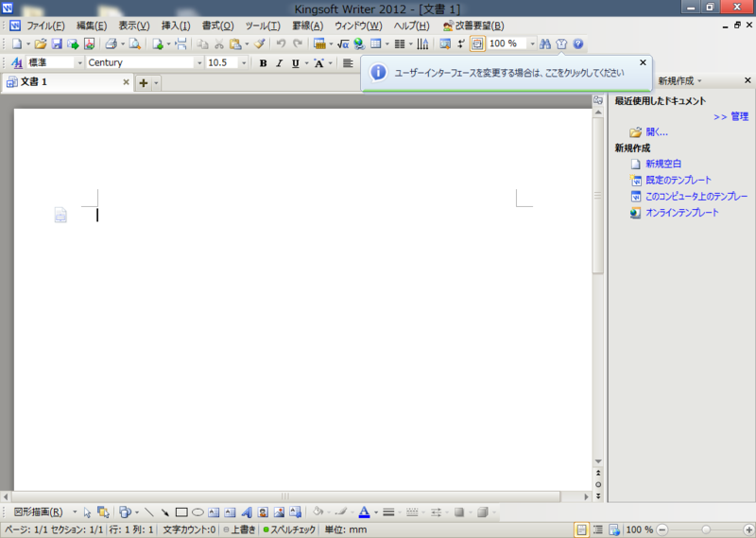Click the 改善要望(B) menu item

point(473,26)
